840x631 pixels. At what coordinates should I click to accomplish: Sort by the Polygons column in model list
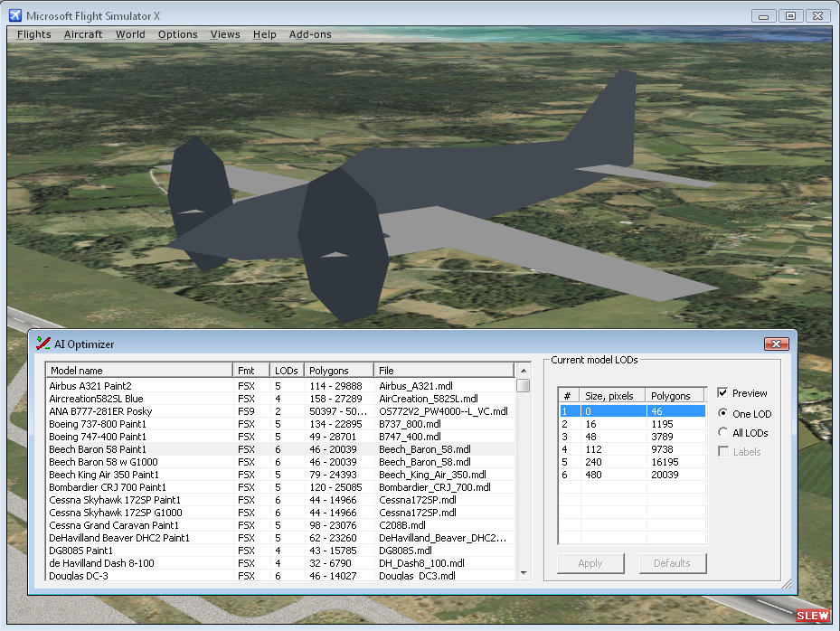tap(338, 370)
